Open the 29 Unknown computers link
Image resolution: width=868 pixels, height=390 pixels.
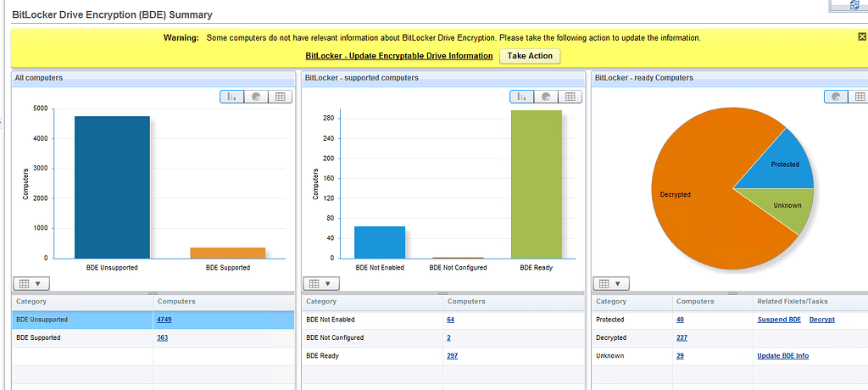(680, 355)
